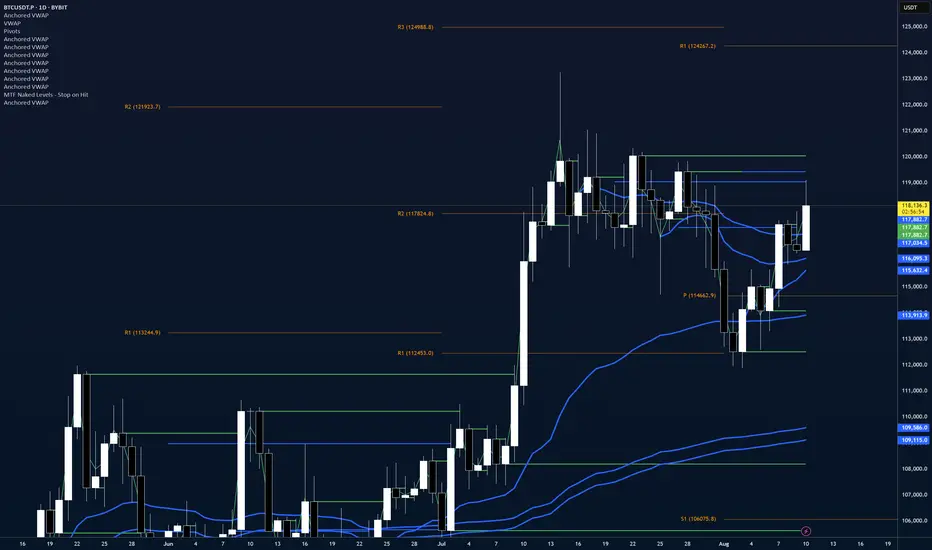Click the 106,000.0 price axis tick
This screenshot has height=550, width=932.
click(x=914, y=521)
